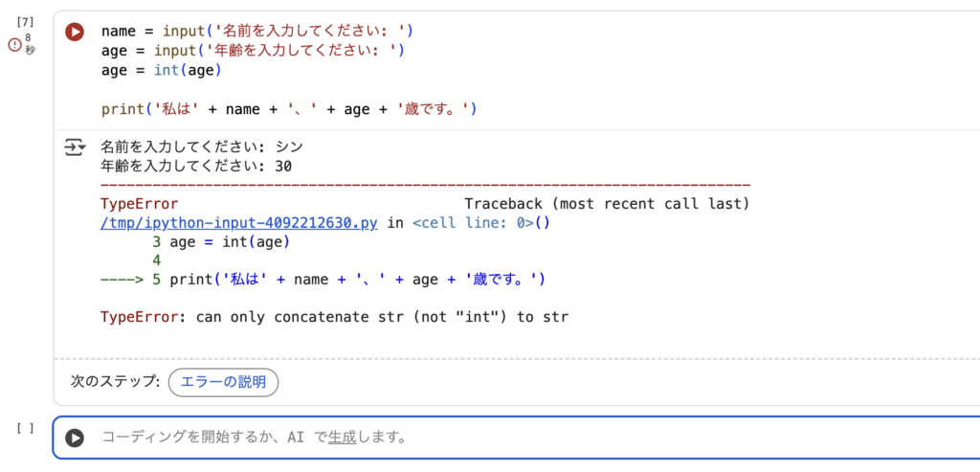Screen dimensions: 980x472
Task: Place cursor on the editor's print statement line
Action: [287, 109]
